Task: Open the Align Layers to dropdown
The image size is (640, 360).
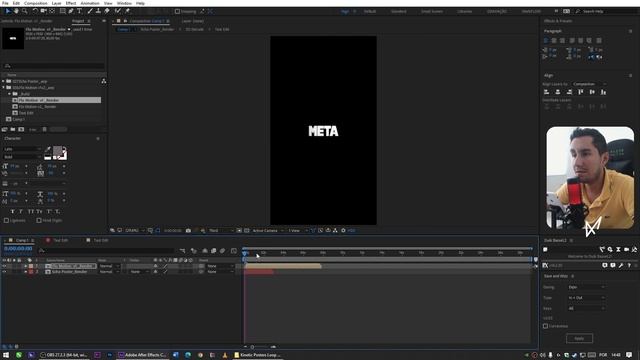Action: pyautogui.click(x=589, y=84)
